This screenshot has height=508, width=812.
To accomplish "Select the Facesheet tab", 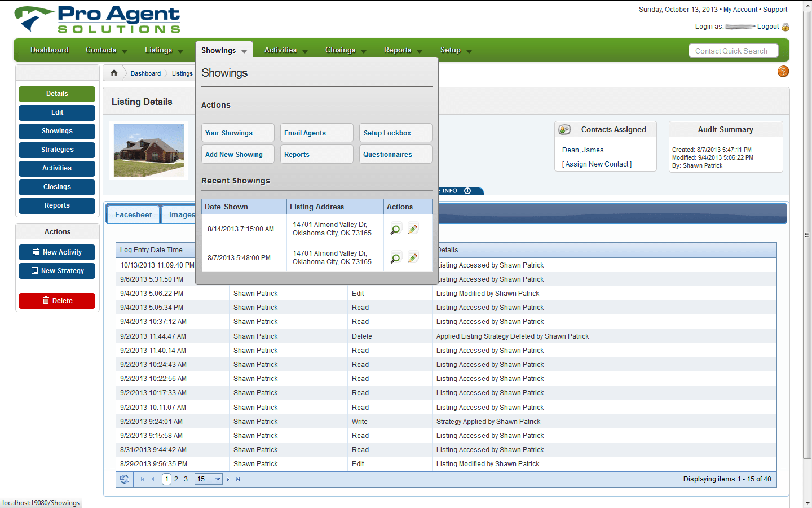I will click(133, 214).
